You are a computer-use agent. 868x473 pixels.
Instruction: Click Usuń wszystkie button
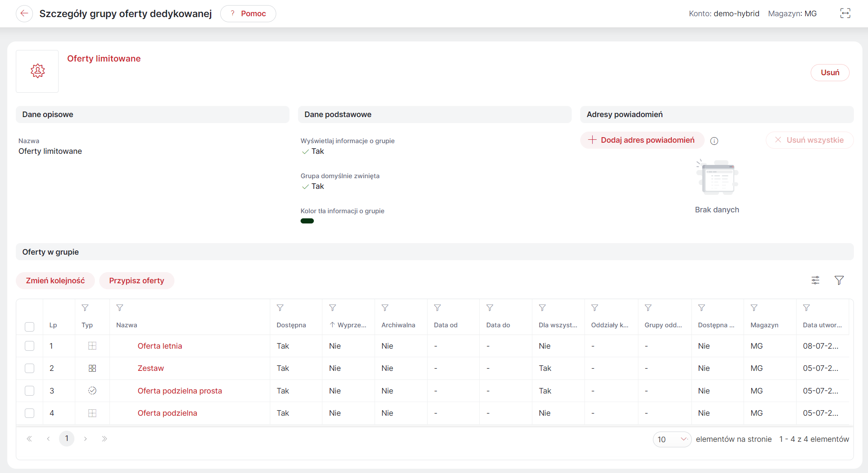coord(809,140)
